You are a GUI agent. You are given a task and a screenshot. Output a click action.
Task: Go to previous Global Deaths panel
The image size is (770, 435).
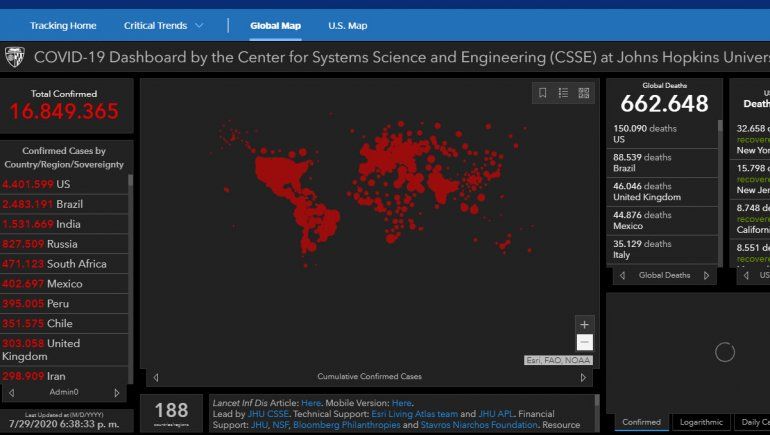[623, 275]
